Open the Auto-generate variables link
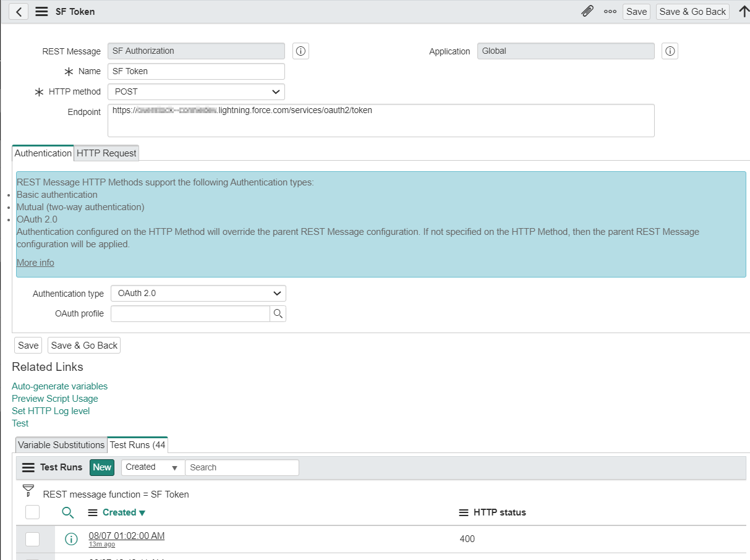The height and width of the screenshot is (560, 750). point(59,386)
